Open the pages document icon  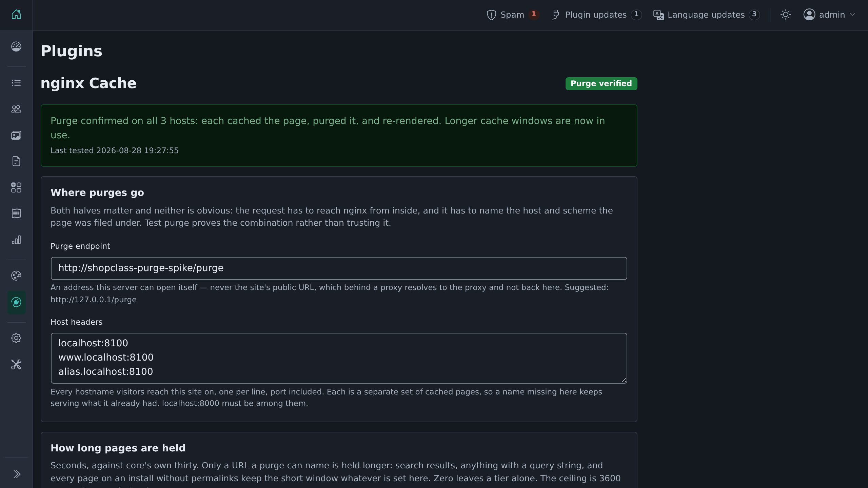16,161
